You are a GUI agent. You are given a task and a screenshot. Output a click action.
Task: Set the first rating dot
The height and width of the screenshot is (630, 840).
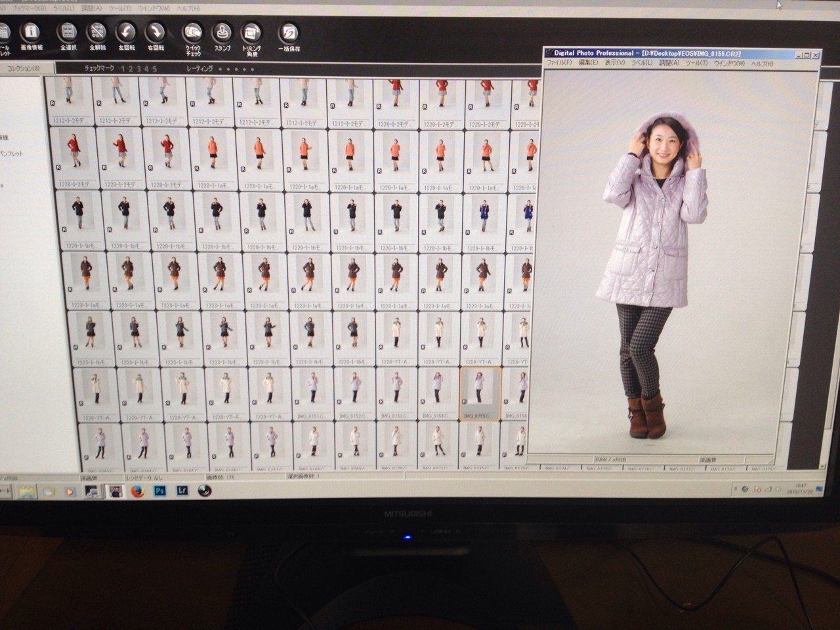pos(220,69)
